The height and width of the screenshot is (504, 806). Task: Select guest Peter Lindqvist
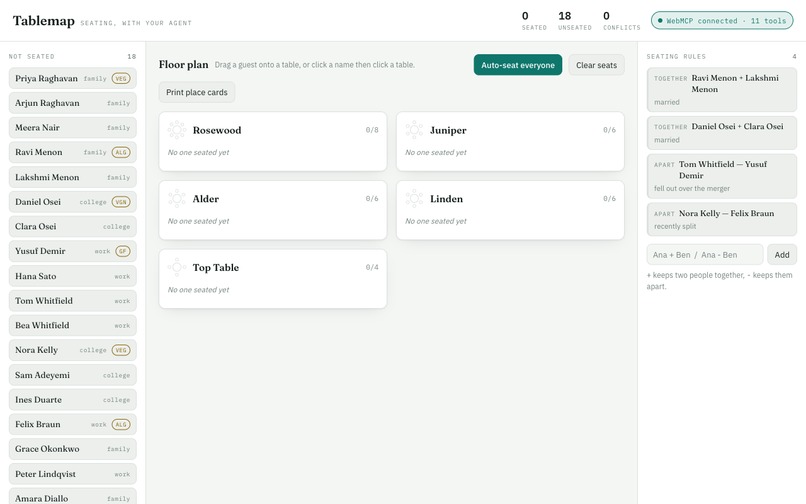coord(72,474)
